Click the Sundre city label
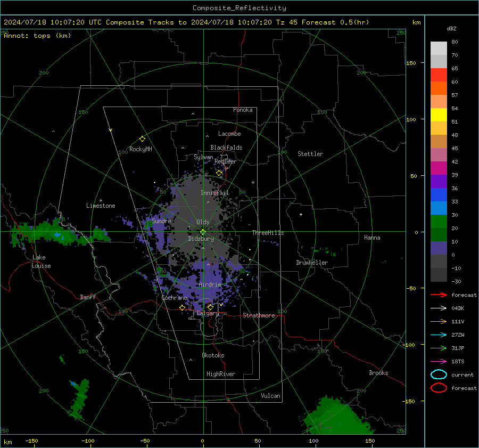Viewport: 479px width, 448px height. (161, 221)
